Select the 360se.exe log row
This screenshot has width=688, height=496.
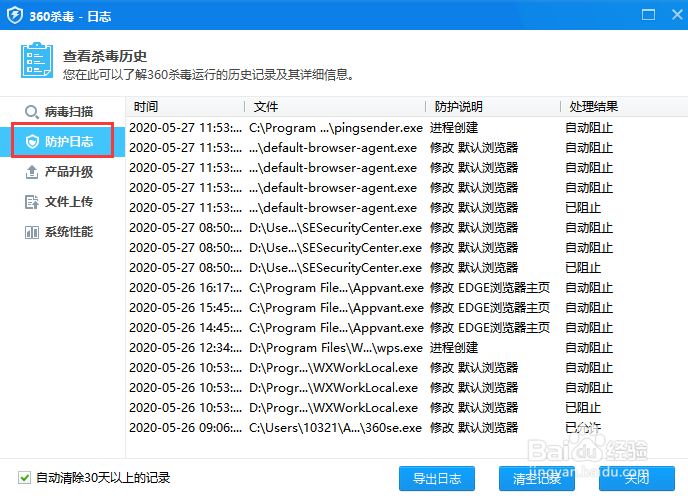(407, 428)
